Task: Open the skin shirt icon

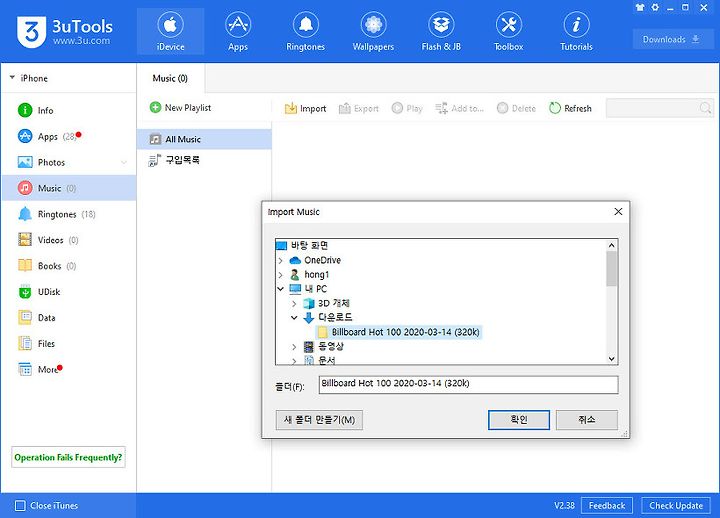Action: (x=640, y=7)
